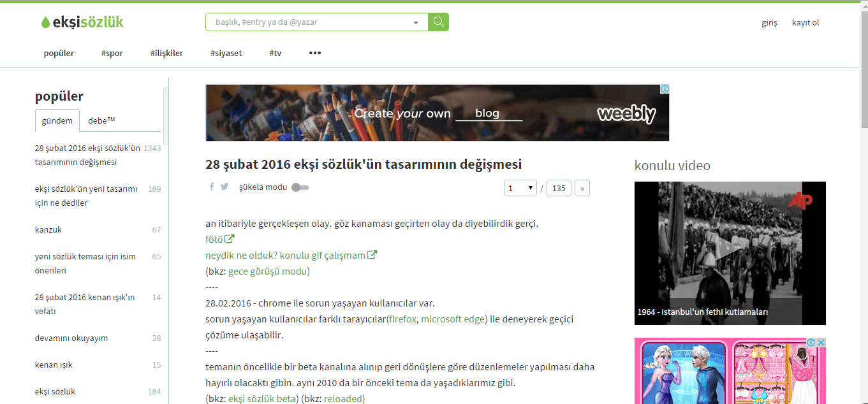Share entry via Facebook icon
868x404 pixels.
(212, 187)
